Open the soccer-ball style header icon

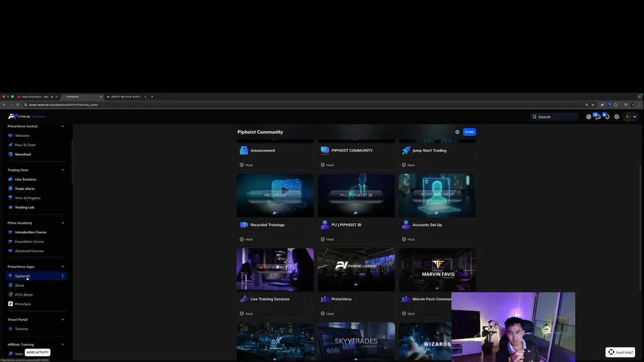588,117
